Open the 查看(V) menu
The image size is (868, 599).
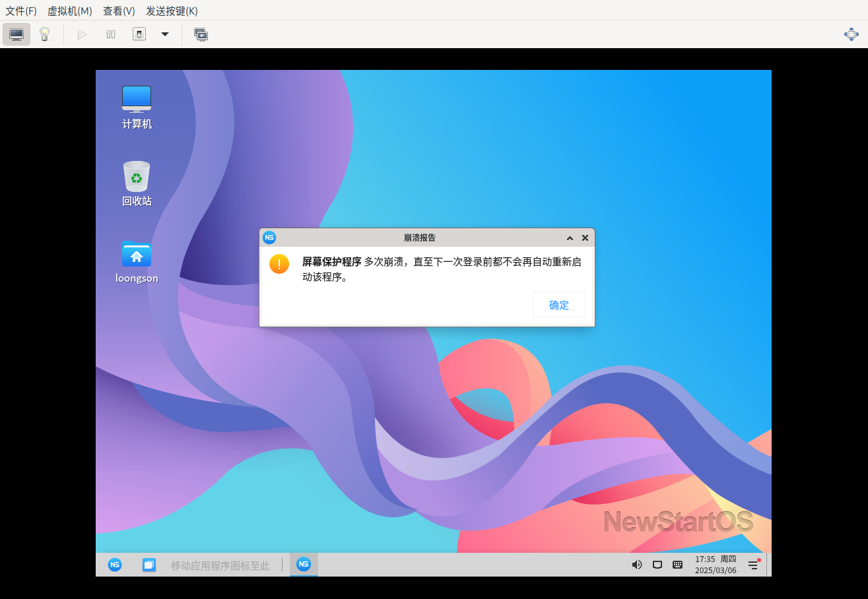pos(119,11)
